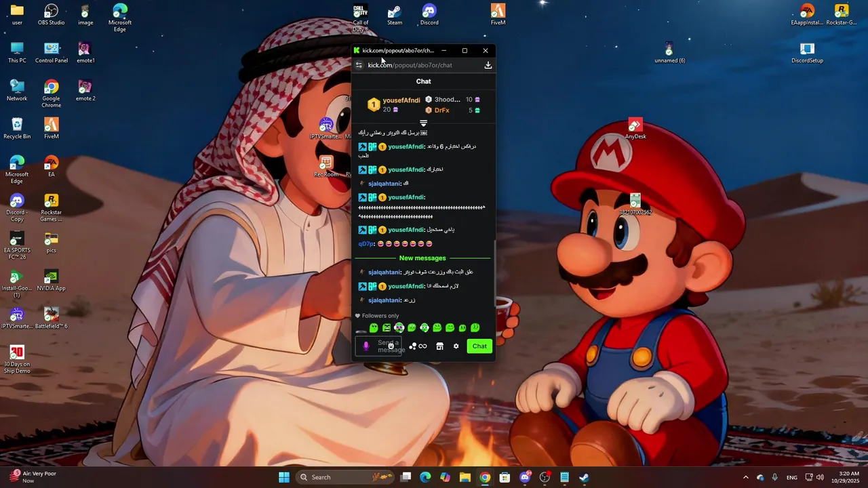Viewport: 868px width, 488px height.
Task: Open the Rec Room desktop shortcut
Action: 326,167
